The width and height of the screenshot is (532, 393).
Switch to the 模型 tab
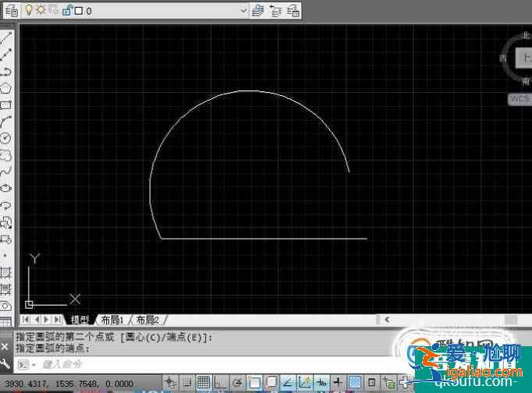(x=80, y=320)
